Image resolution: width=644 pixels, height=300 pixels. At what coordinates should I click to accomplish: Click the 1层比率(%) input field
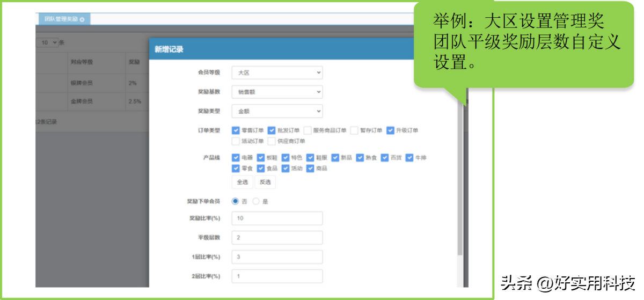point(277,257)
